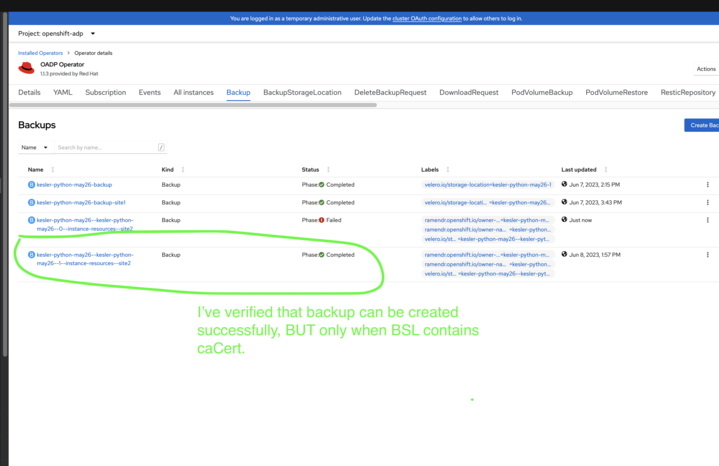This screenshot has height=466, width=719.
Task: Switch to the Subscription tab
Action: point(105,92)
